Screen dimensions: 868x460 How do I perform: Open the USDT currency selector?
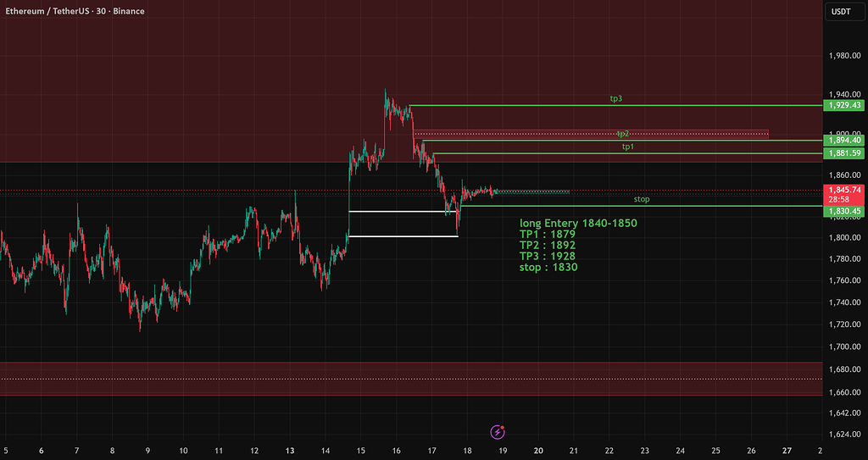tap(845, 12)
